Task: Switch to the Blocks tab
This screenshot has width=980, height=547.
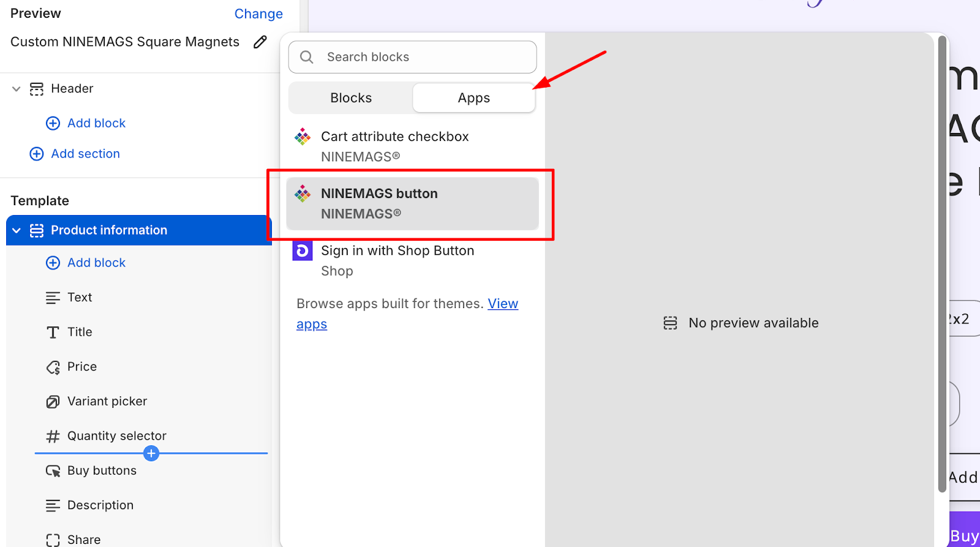Action: click(351, 98)
